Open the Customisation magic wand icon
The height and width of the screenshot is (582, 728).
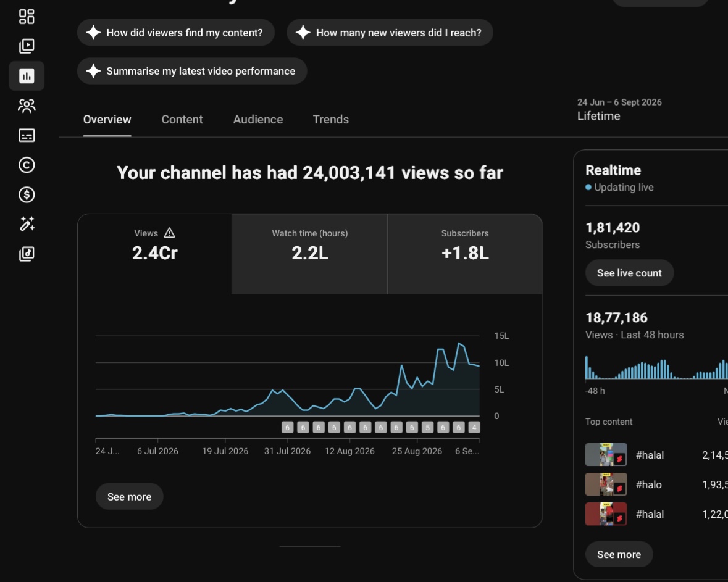27,224
